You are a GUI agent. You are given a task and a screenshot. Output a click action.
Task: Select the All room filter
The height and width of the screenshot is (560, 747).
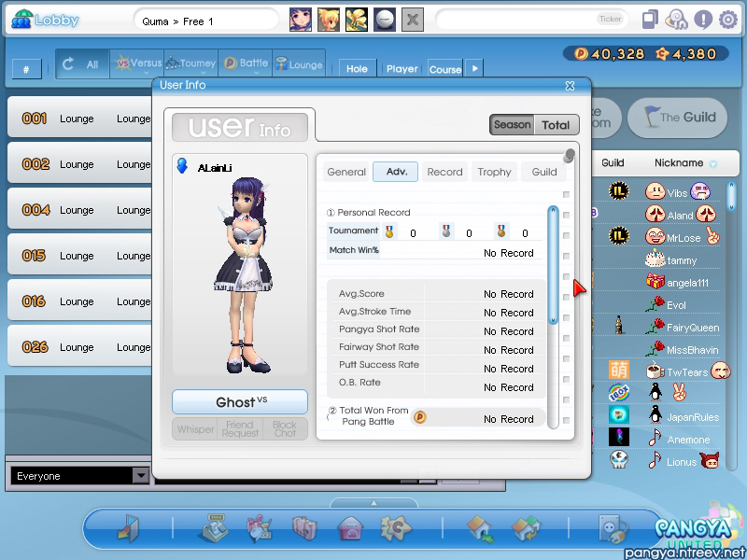[81, 64]
